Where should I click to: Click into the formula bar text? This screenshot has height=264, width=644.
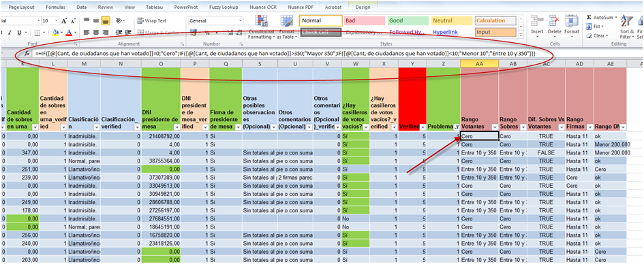(286, 53)
